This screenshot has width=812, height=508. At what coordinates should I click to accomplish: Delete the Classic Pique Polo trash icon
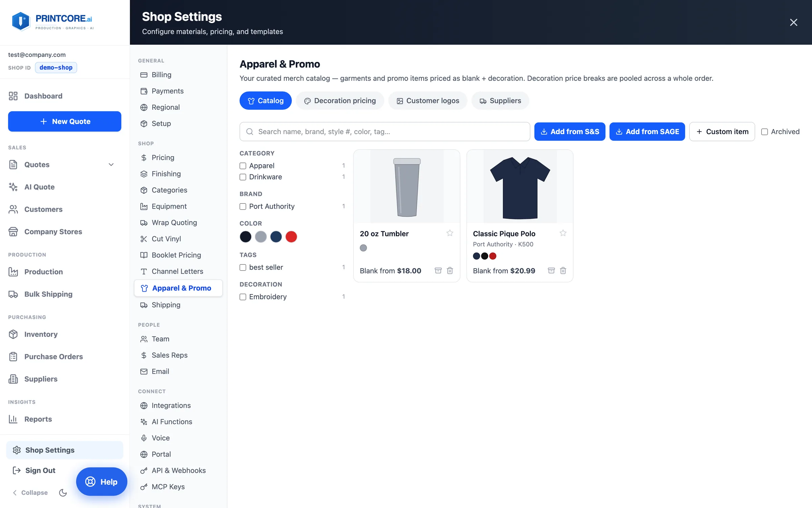click(x=563, y=270)
